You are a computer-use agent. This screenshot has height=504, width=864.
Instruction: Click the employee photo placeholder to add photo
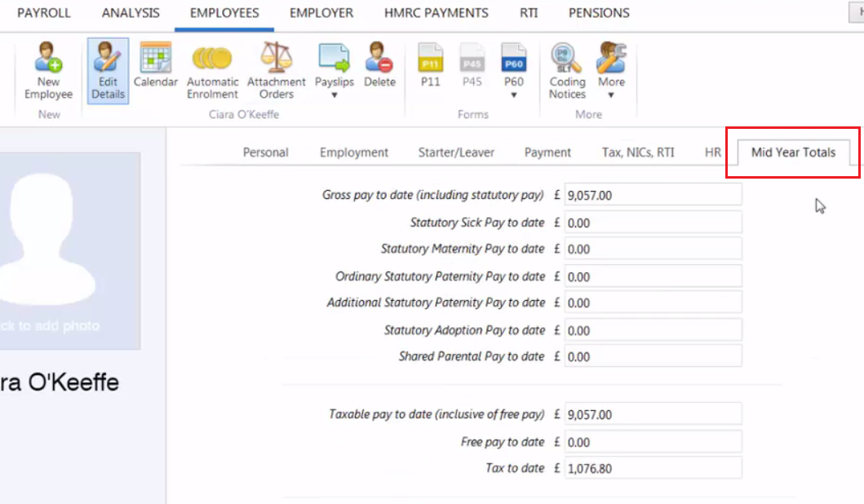pos(69,250)
